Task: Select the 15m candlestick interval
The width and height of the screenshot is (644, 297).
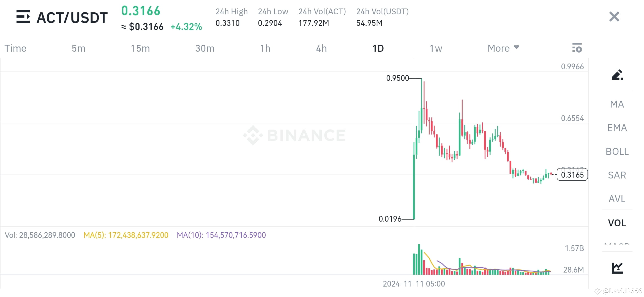Action: (140, 48)
